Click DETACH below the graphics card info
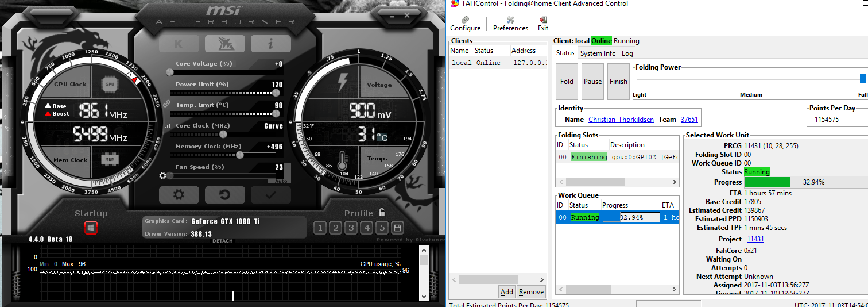The width and height of the screenshot is (868, 307). click(223, 241)
